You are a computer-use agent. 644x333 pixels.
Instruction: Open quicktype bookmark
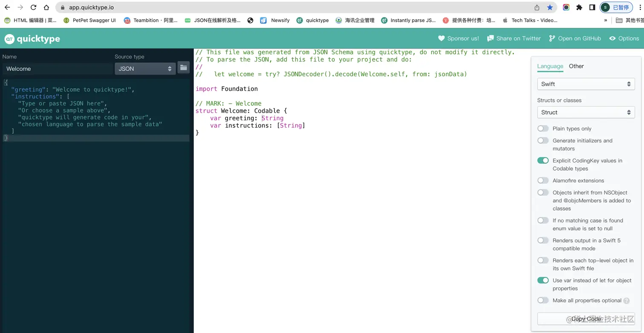click(x=313, y=20)
